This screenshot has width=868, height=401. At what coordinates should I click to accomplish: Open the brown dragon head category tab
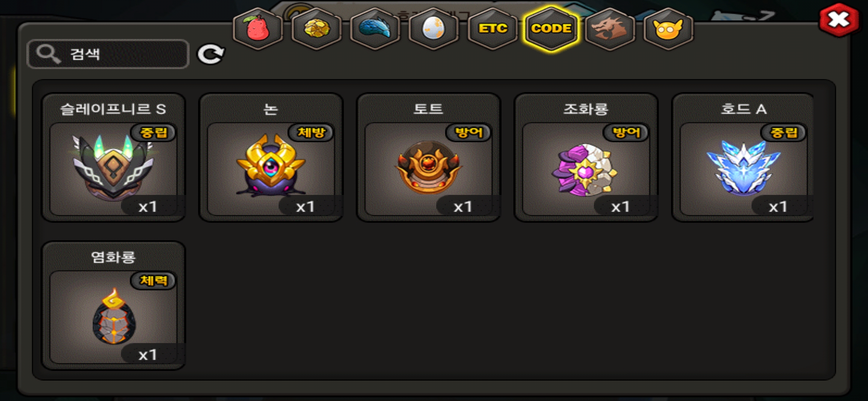pyautogui.click(x=610, y=29)
